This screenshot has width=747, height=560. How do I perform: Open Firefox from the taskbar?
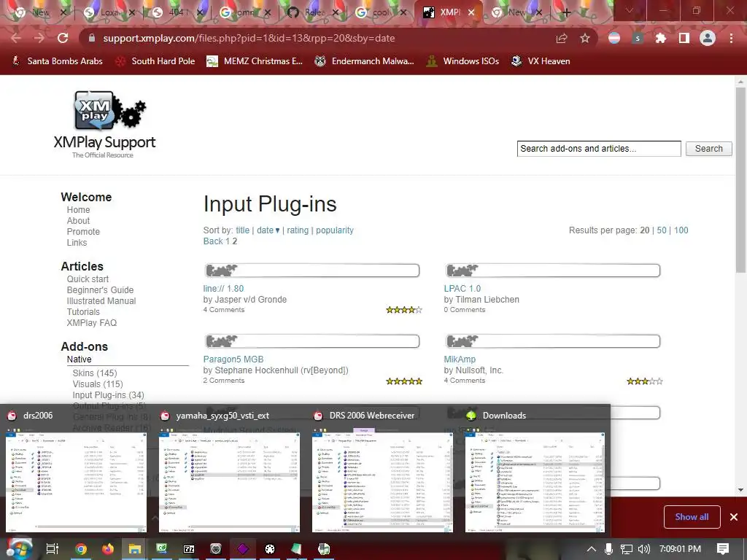click(108, 549)
